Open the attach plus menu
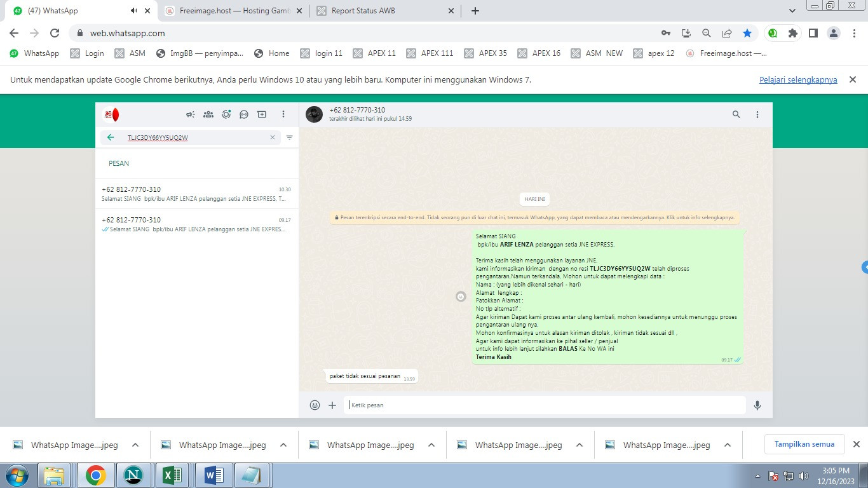Screen dimensions: 868x488 tap(332, 405)
